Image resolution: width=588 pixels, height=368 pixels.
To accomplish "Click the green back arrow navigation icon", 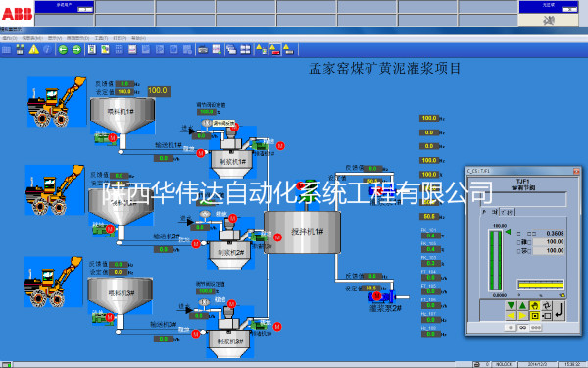I will (x=63, y=50).
